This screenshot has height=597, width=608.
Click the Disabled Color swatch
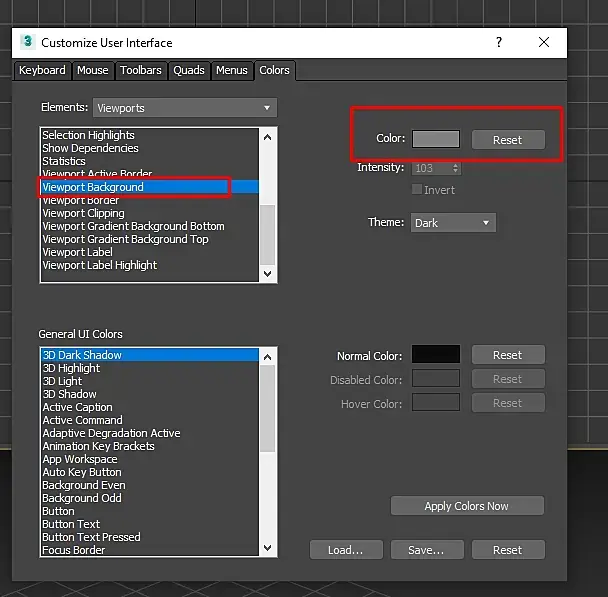[x=436, y=379]
